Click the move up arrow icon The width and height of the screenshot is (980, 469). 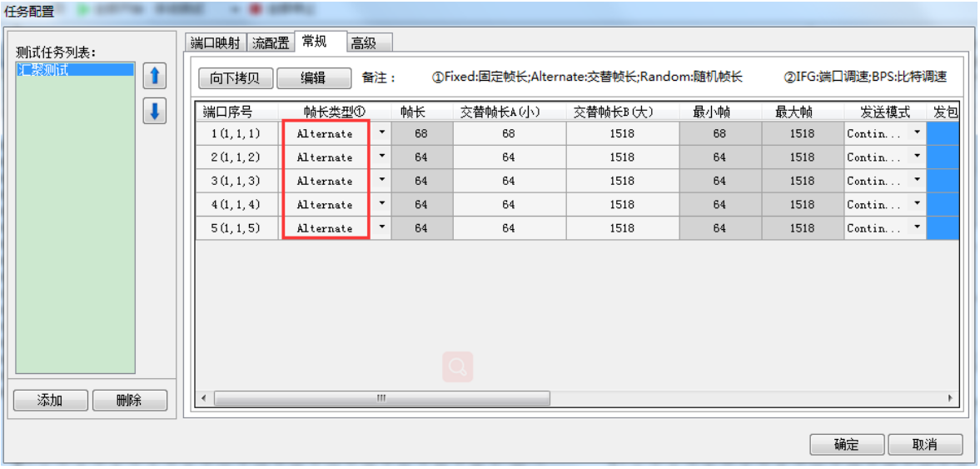point(154,77)
